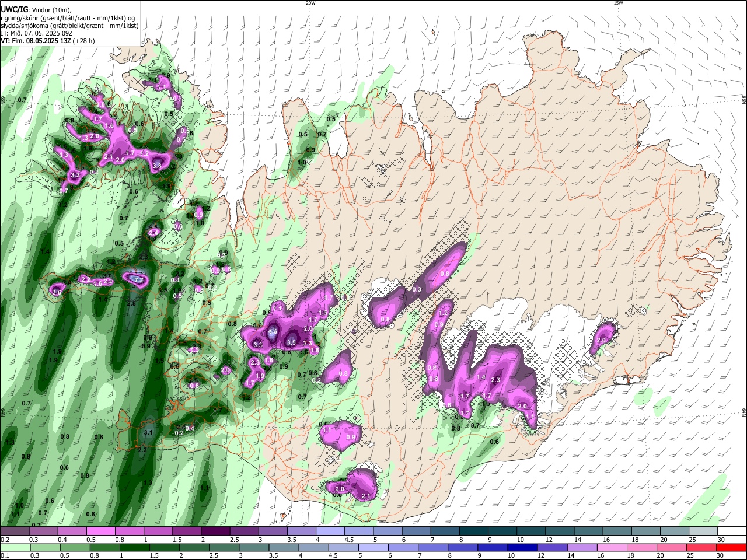Image resolution: width=747 pixels, height=560 pixels.
Task: Click the '0.1' legend label
Action: [x=5, y=555]
